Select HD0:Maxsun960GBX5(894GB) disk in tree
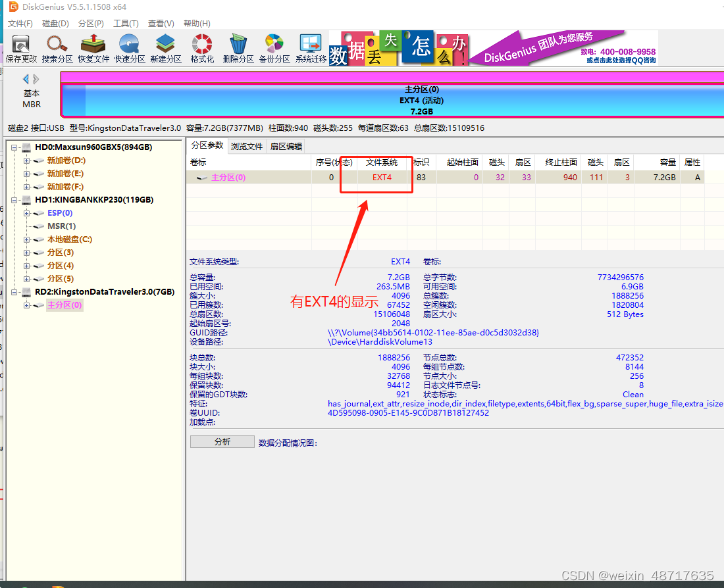This screenshot has width=724, height=588. click(93, 147)
